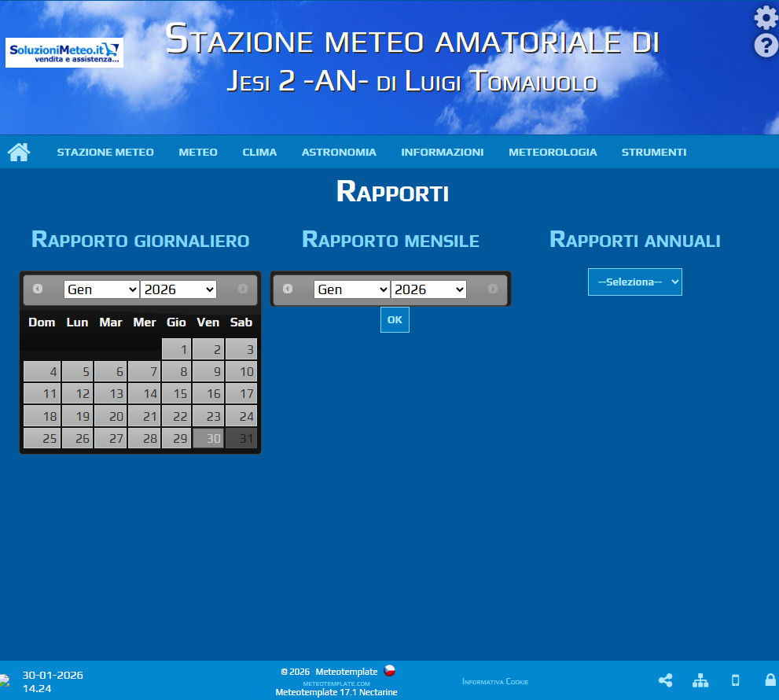The width and height of the screenshot is (779, 700).
Task: Click the help question mark icon
Action: 766,46
